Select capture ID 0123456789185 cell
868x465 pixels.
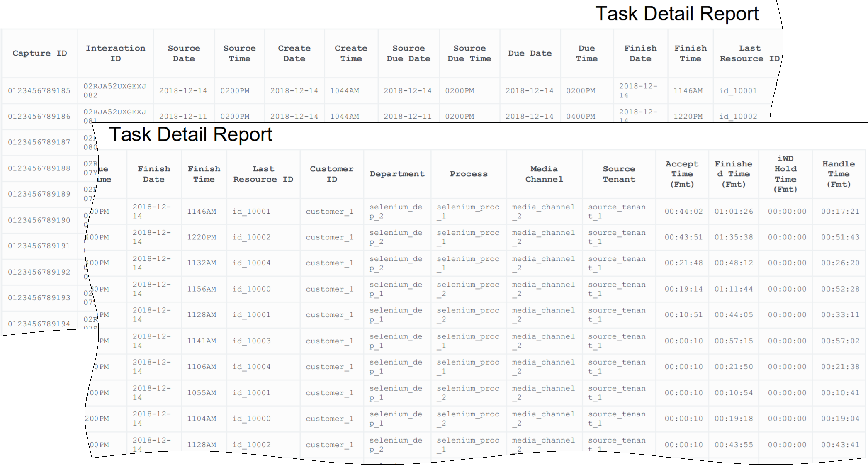point(39,90)
